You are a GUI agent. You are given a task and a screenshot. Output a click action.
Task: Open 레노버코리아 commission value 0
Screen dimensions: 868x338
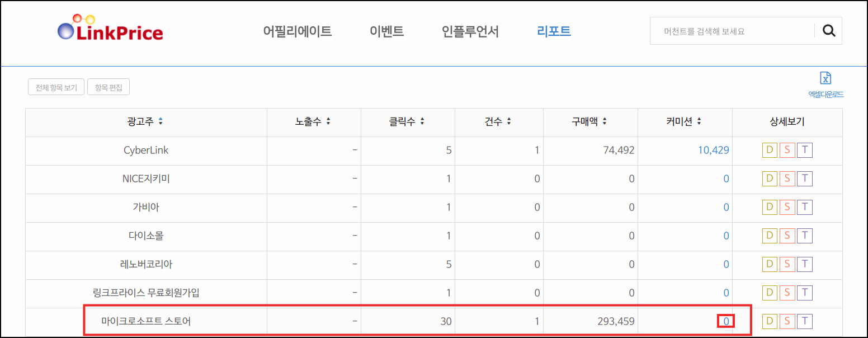click(x=727, y=265)
